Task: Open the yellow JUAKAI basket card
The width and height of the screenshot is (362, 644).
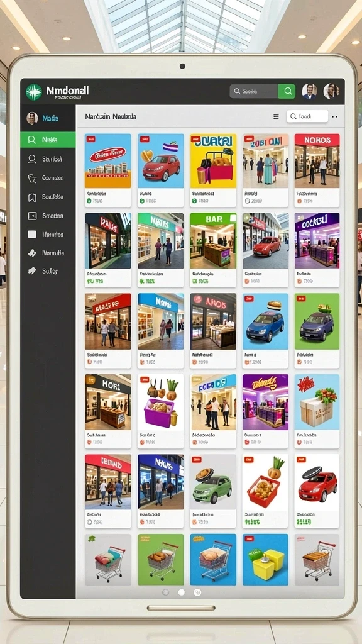Action: point(213,170)
